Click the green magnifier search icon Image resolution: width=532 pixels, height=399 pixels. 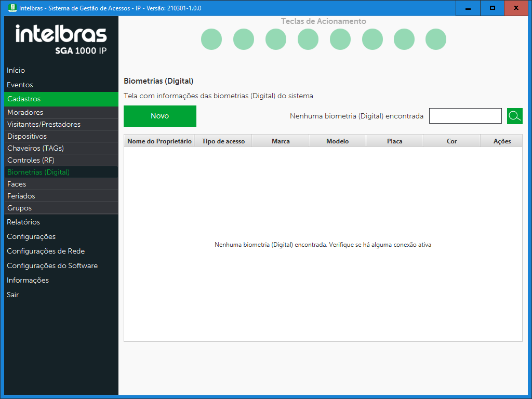[514, 116]
